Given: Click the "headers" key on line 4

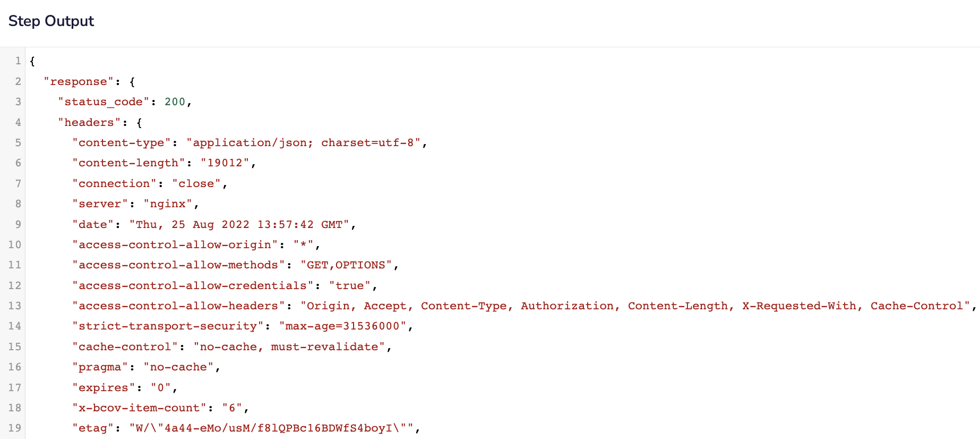Looking at the screenshot, I should point(89,123).
